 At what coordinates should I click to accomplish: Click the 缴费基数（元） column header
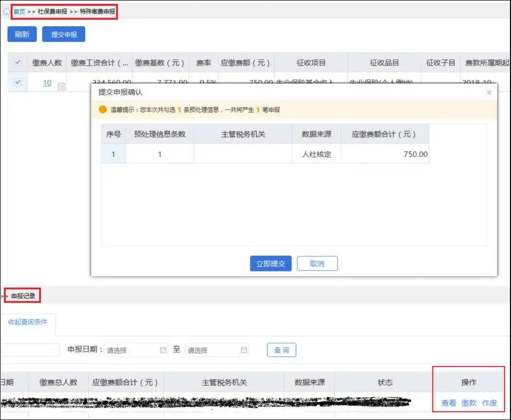pyautogui.click(x=160, y=63)
